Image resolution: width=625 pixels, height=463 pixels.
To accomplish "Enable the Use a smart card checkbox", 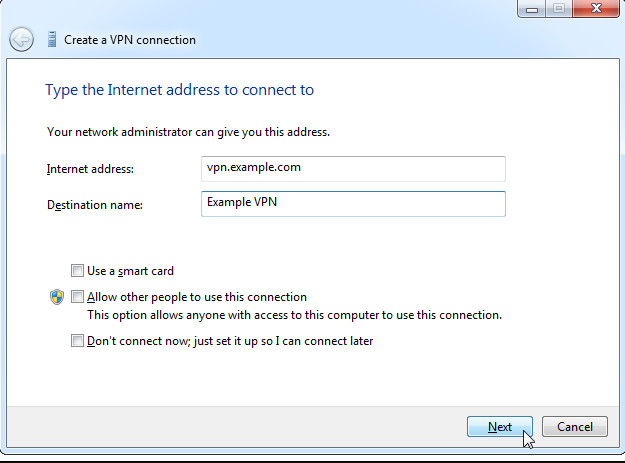I will tap(78, 270).
